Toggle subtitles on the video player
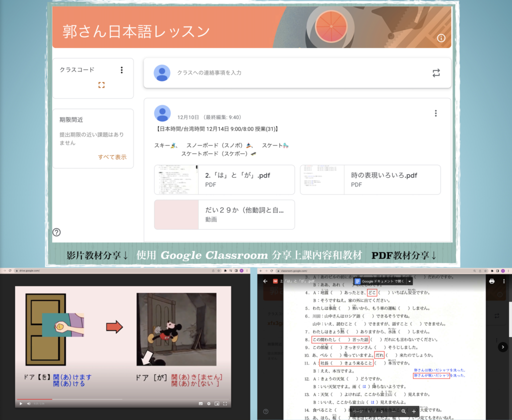This screenshot has height=420, width=512. pyautogui.click(x=200, y=403)
